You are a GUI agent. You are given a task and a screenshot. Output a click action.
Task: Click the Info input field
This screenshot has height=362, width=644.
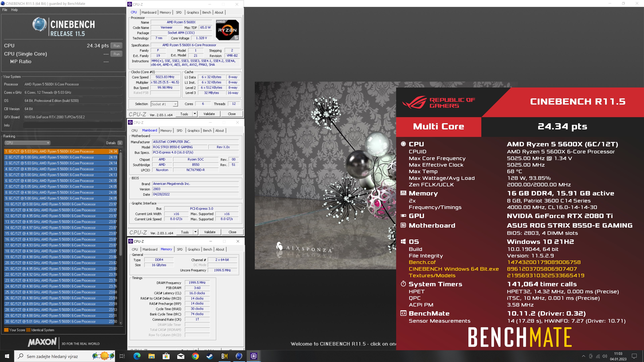pyautogui.click(x=73, y=125)
